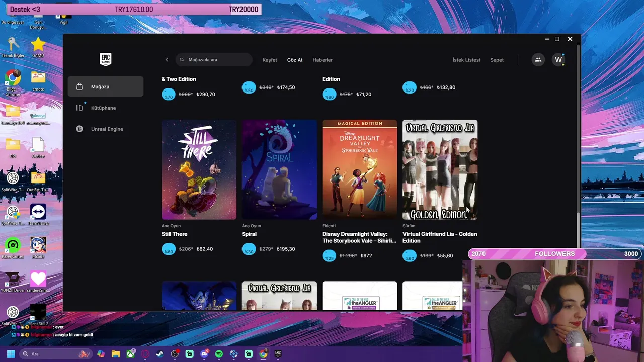Open the emote folder on desktop
The width and height of the screenshot is (644, 362).
pos(38,80)
